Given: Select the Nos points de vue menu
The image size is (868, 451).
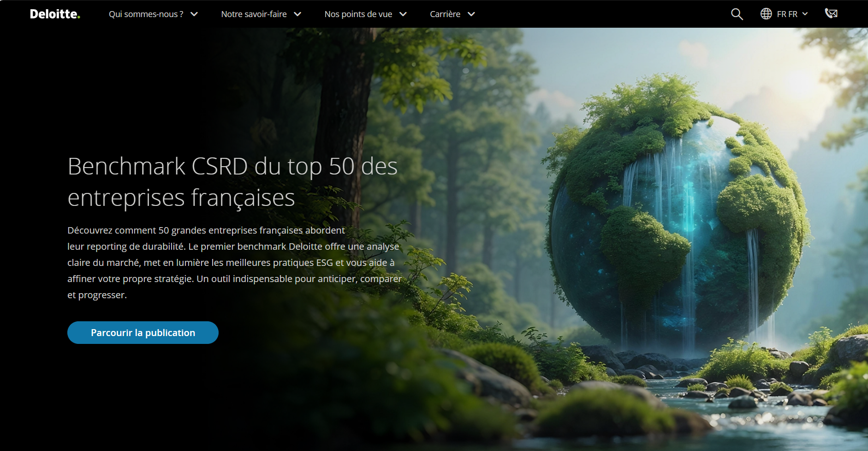Looking at the screenshot, I should coord(358,14).
